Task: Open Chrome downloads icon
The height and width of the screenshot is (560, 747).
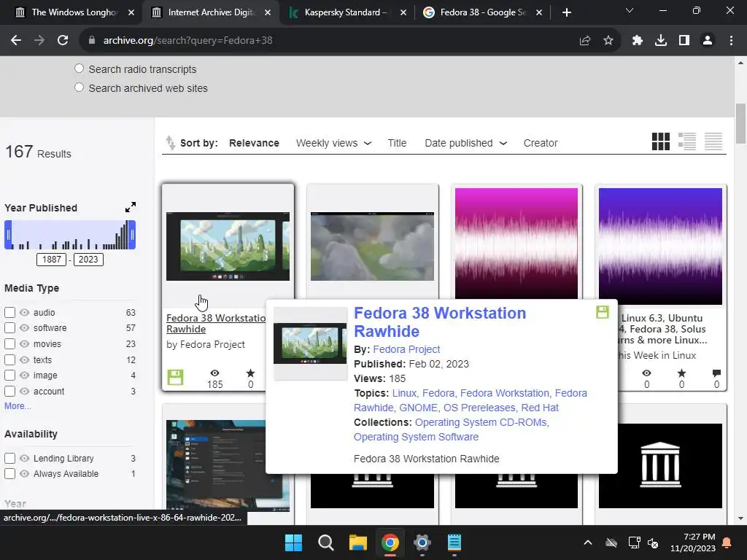Action: click(x=661, y=41)
